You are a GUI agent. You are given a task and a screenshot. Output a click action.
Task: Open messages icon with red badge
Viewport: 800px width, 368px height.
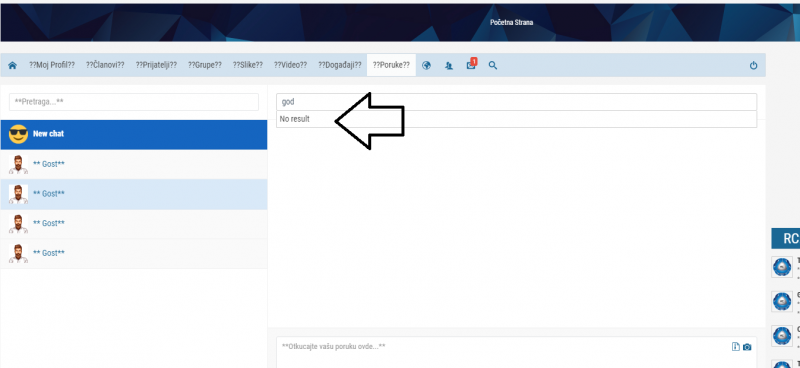pyautogui.click(x=471, y=64)
